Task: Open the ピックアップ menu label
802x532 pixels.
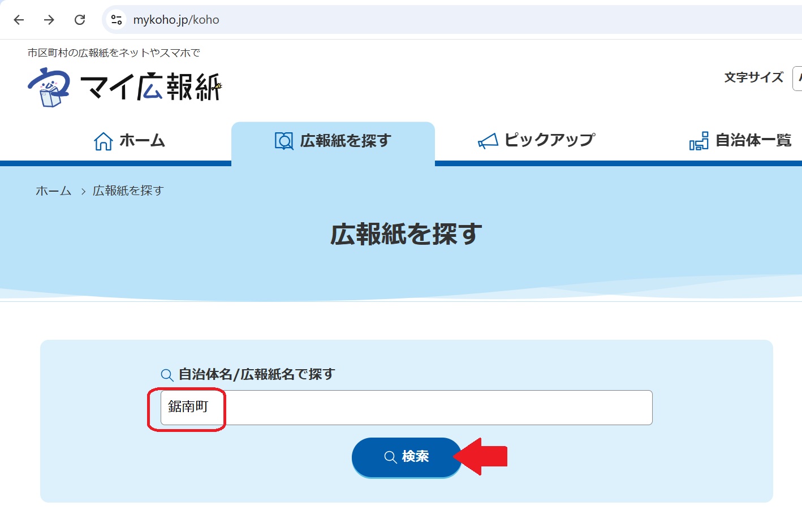Action: (x=550, y=140)
